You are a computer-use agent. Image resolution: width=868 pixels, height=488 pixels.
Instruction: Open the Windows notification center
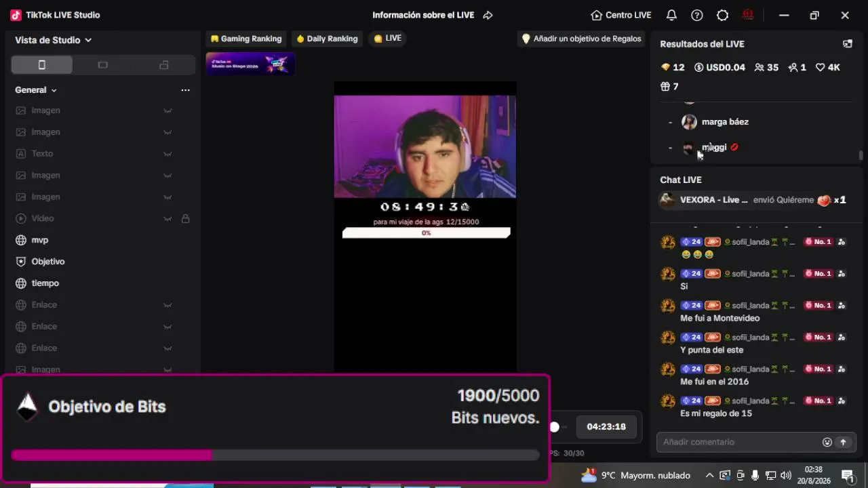click(x=848, y=475)
